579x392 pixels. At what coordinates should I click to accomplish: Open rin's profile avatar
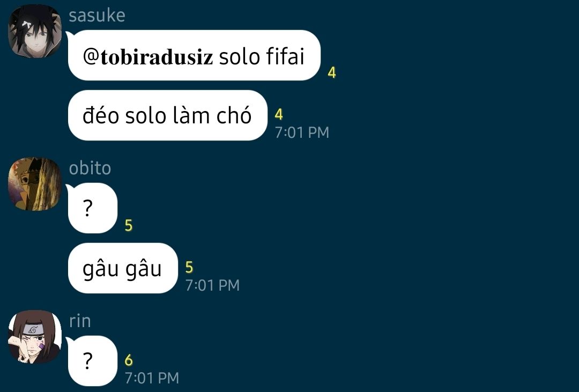[35, 337]
